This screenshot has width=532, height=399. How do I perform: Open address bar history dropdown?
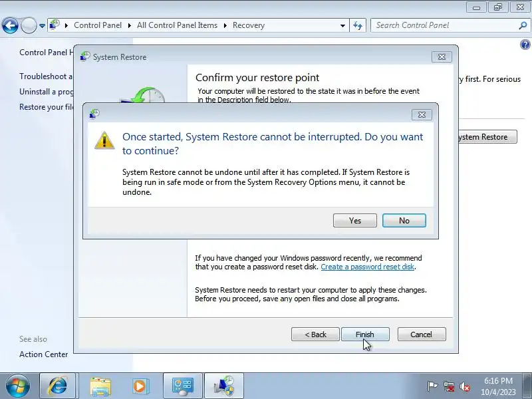tap(342, 26)
